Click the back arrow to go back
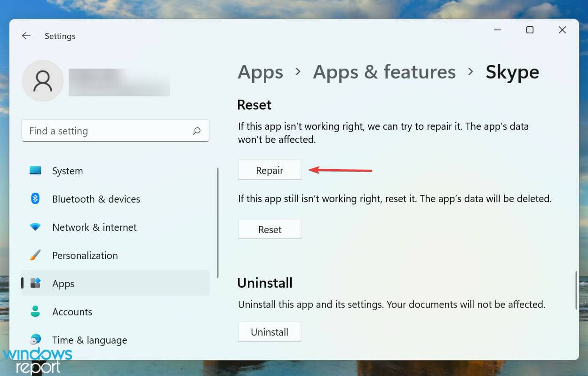The height and width of the screenshot is (376, 588). click(26, 36)
